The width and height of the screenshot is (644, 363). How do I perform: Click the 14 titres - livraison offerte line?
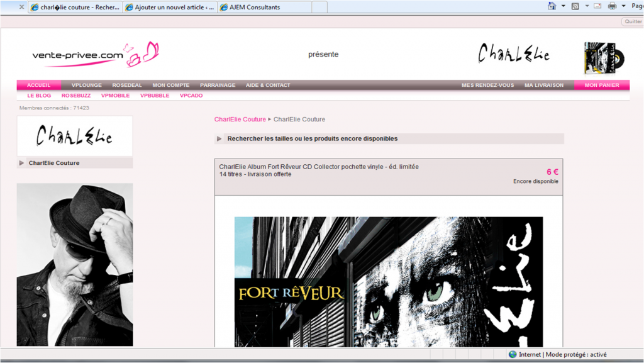coord(255,174)
